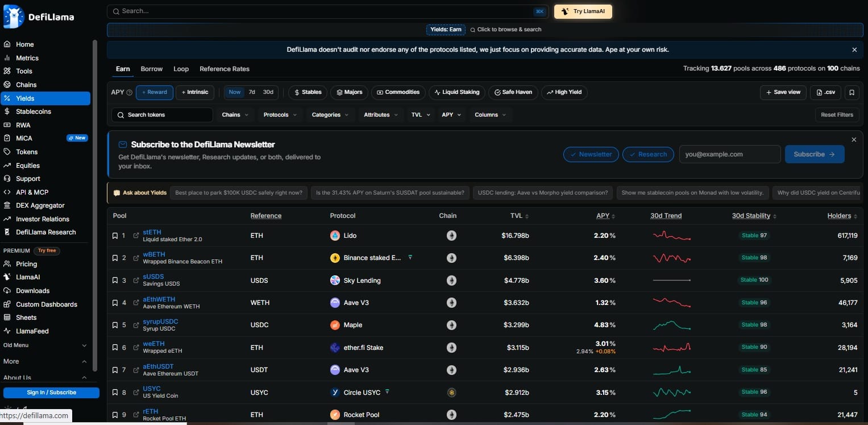Image resolution: width=868 pixels, height=425 pixels.
Task: Open the Chains filter dropdown
Action: pyautogui.click(x=235, y=115)
